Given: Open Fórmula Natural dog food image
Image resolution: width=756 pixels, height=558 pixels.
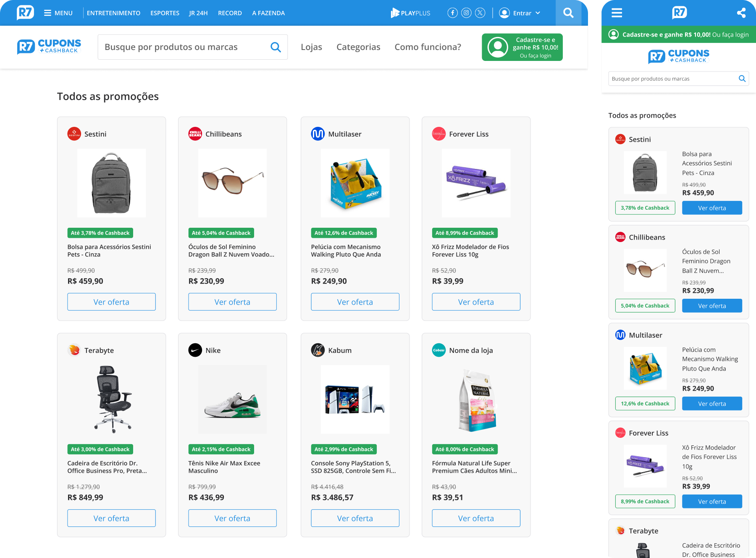Looking at the screenshot, I should [476, 399].
